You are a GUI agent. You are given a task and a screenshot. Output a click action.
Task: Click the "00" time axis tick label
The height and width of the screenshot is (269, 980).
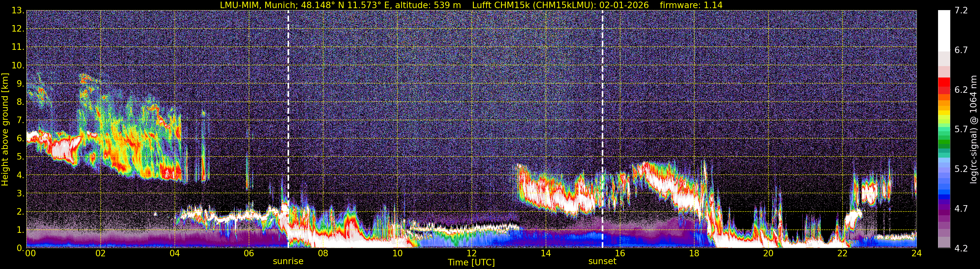[x=31, y=254]
